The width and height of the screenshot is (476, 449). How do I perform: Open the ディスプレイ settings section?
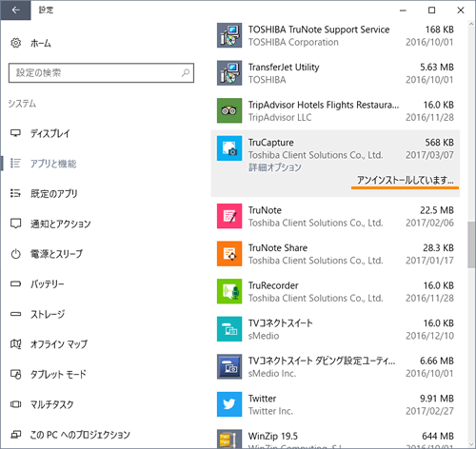click(50, 133)
